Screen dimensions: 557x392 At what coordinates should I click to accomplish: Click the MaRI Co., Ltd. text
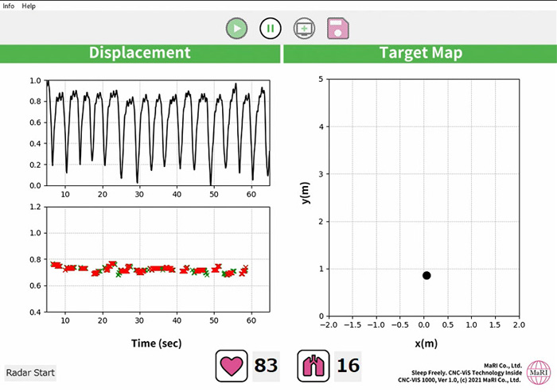point(503,366)
